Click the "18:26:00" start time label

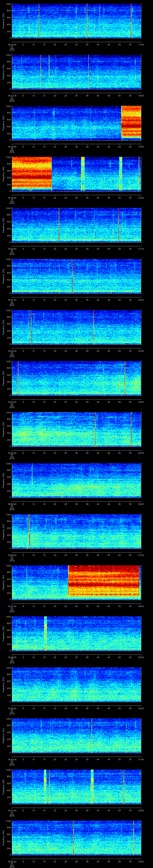click(12, 555)
